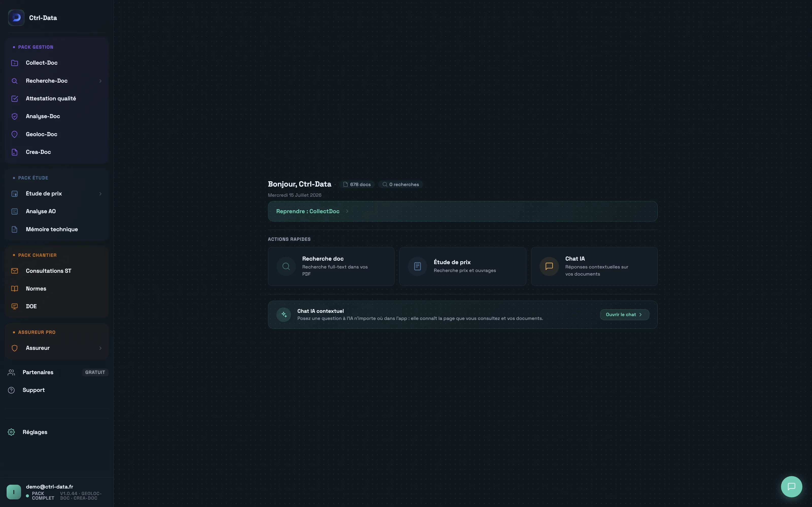Expand the Étude de prix sidebar chevron
Screen dimensions: 812x507
point(100,193)
